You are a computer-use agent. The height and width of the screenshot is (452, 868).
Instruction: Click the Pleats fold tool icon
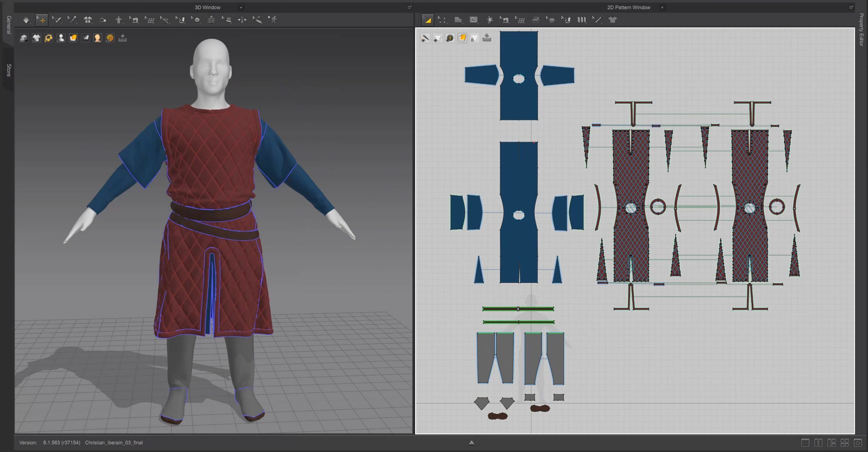point(582,20)
